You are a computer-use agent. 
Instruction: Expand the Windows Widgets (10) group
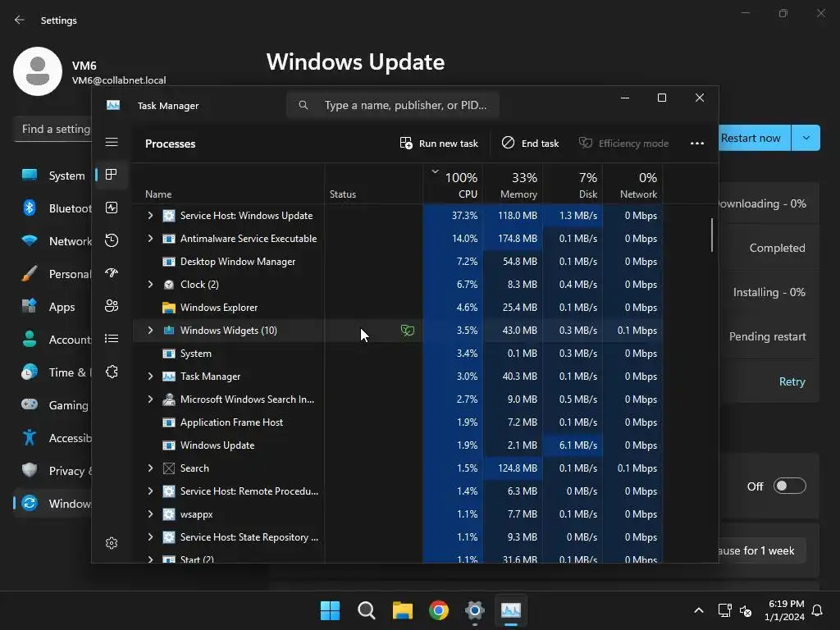(x=151, y=331)
